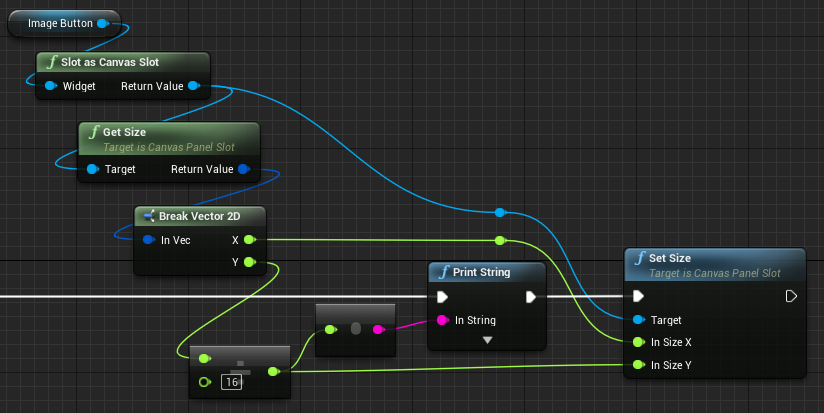Click the function icon on Print String title
The width and height of the screenshot is (824, 413).
(x=444, y=272)
